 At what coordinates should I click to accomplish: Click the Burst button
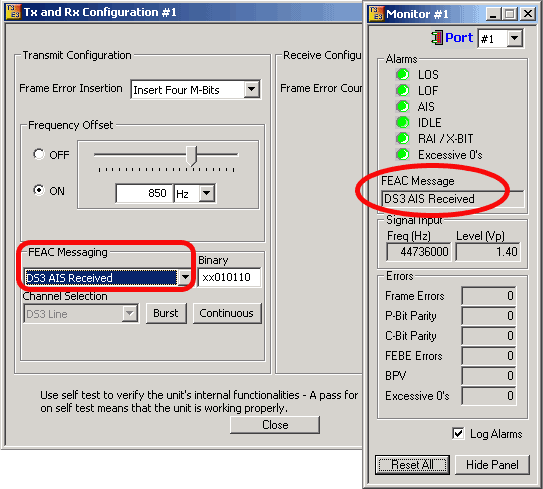point(166,313)
